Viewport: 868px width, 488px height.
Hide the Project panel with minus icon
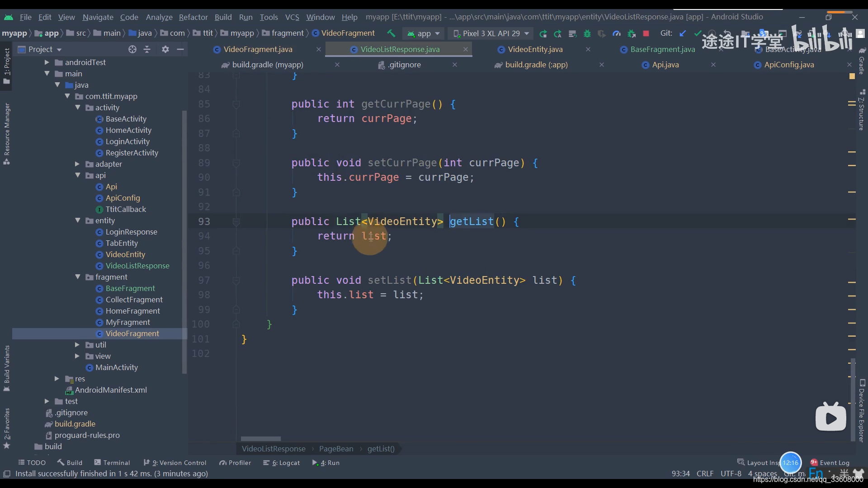pos(180,49)
